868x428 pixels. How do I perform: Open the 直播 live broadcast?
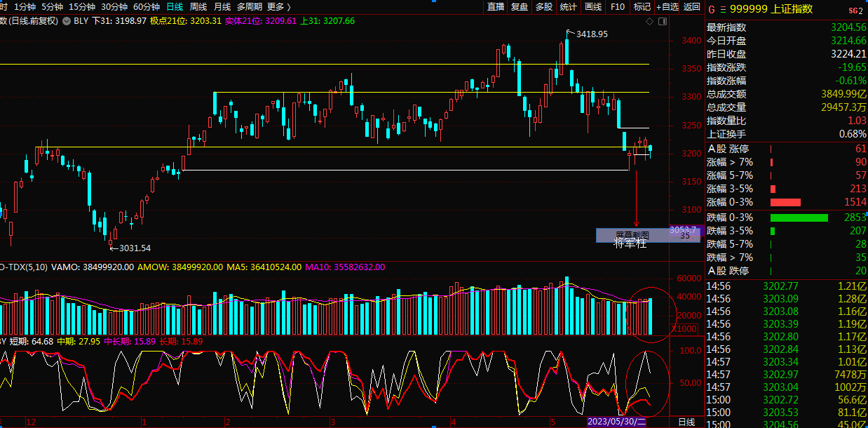496,7
